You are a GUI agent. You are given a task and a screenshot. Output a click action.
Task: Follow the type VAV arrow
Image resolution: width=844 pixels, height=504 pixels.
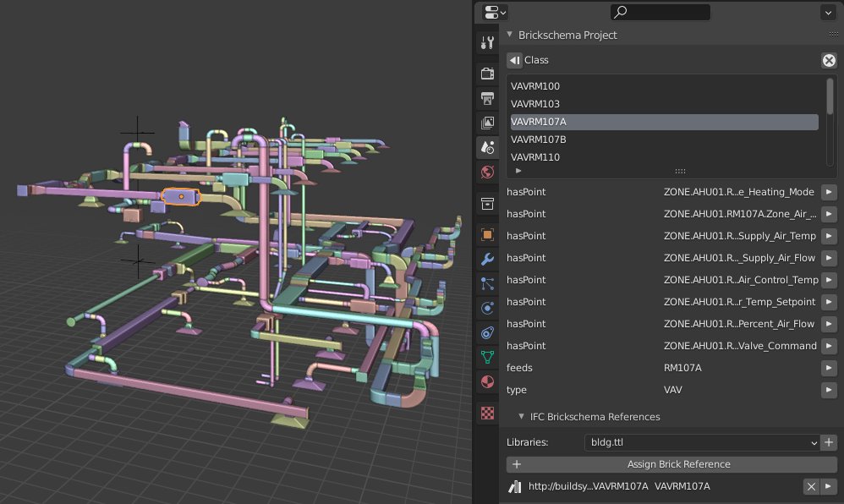(829, 391)
